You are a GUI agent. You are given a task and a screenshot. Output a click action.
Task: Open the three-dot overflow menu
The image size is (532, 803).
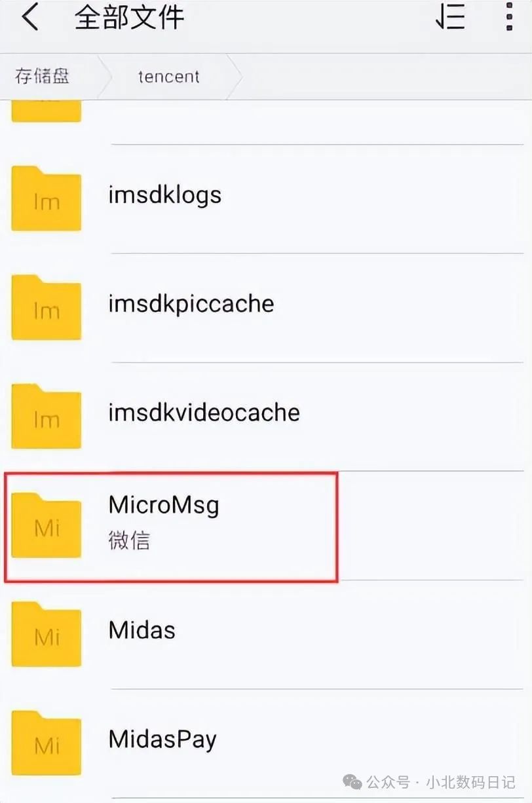pos(509,18)
